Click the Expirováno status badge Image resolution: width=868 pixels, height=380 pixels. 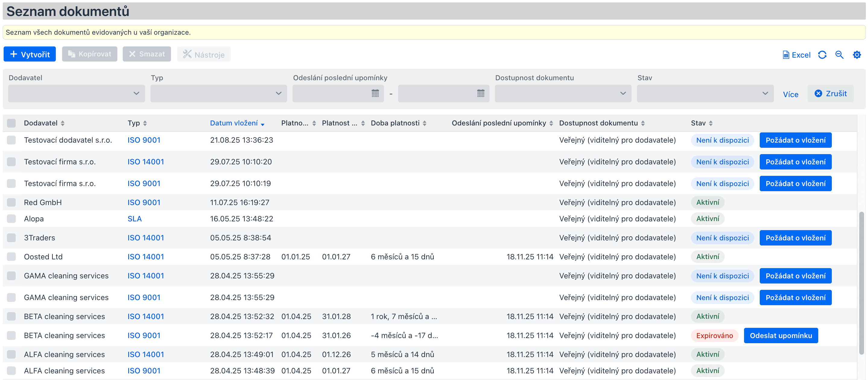pos(714,336)
